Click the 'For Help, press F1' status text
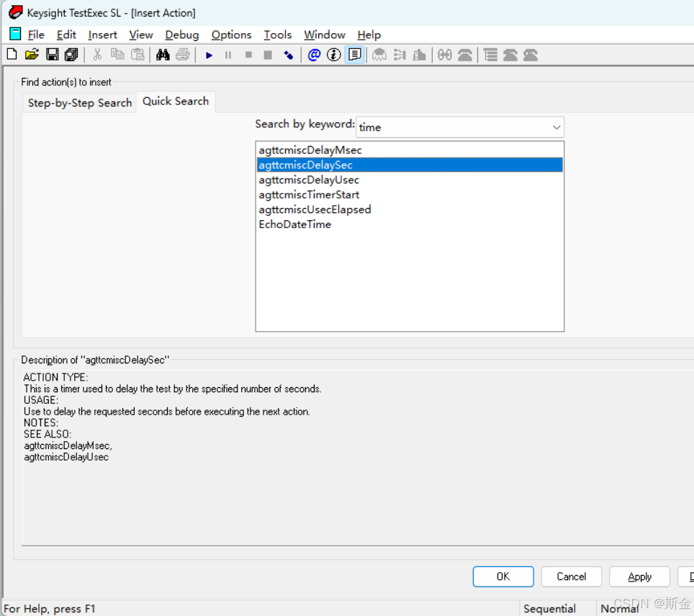694x616 pixels. tap(49, 609)
